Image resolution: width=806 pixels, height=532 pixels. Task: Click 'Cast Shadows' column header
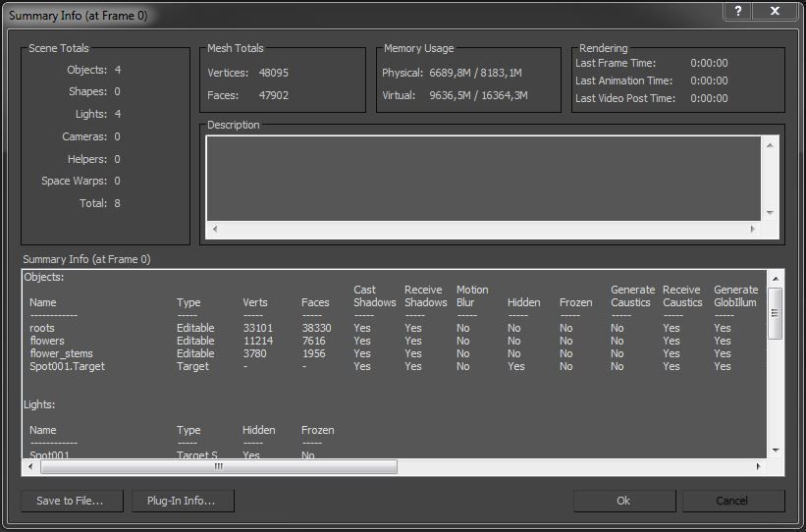(x=375, y=296)
